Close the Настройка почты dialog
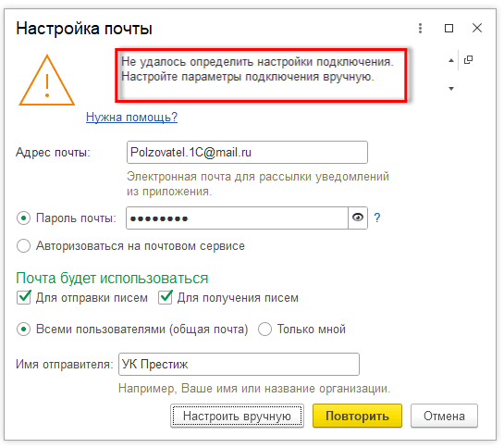This screenshot has width=504, height=448. click(477, 28)
